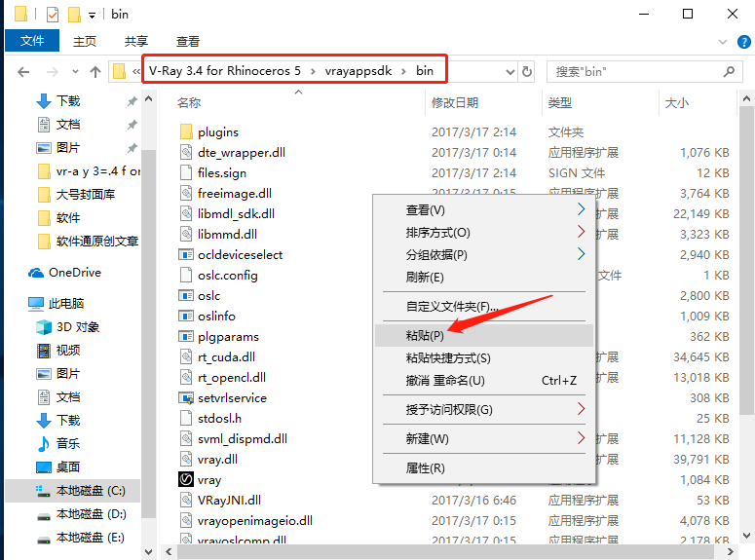Screen dimensions: 755x560
Task: Choose 刷新(E) from the context menu
Action: click(484, 277)
